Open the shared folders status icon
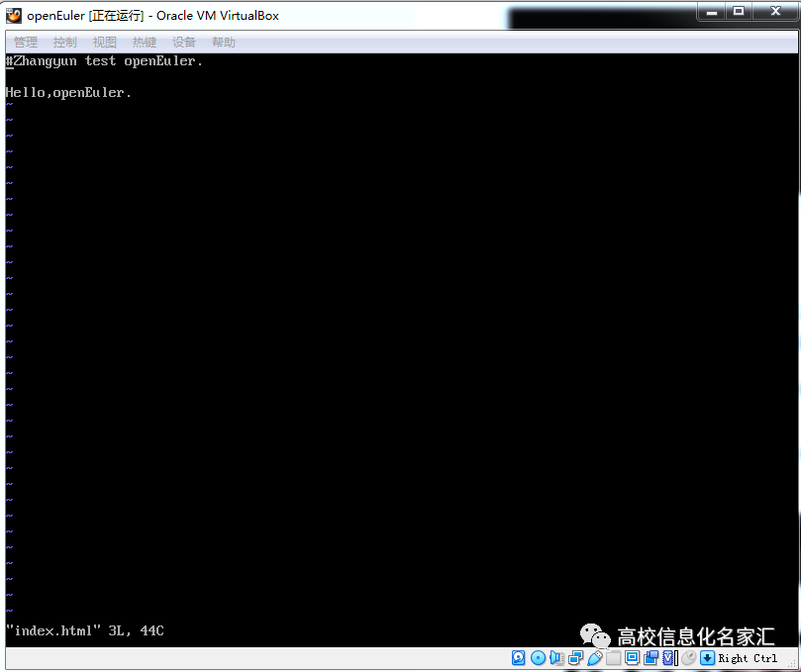The width and height of the screenshot is (801, 672). (614, 657)
